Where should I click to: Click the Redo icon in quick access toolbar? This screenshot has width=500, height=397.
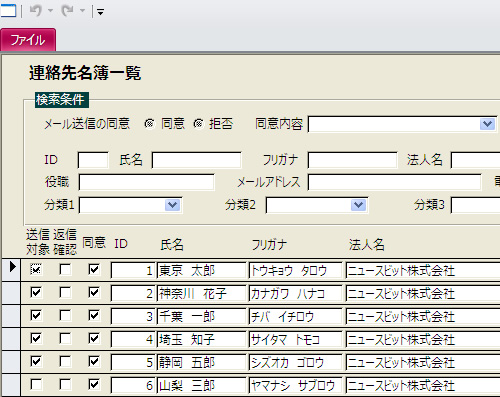click(67, 11)
